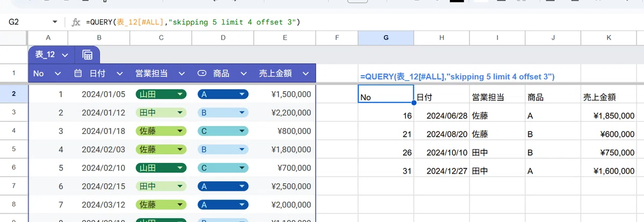
Task: Click the selected G2 cell showing No
Action: pyautogui.click(x=386, y=94)
